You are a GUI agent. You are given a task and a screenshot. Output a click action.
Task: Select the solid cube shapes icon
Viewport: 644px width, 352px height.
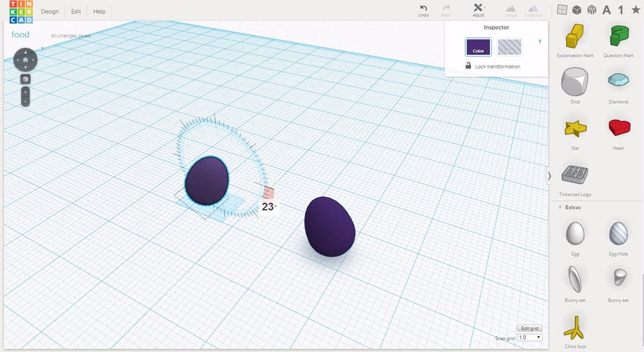point(577,9)
